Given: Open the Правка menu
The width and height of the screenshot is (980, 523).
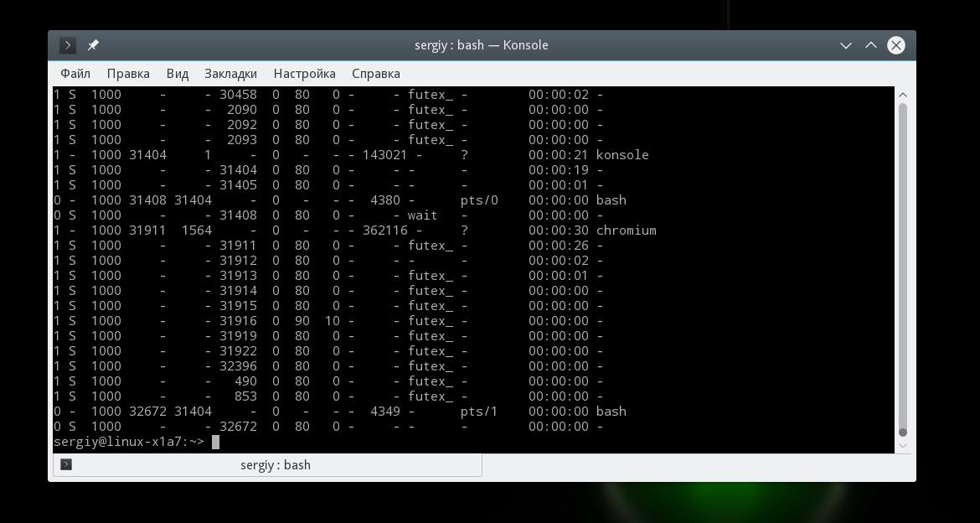Looking at the screenshot, I should [x=128, y=74].
